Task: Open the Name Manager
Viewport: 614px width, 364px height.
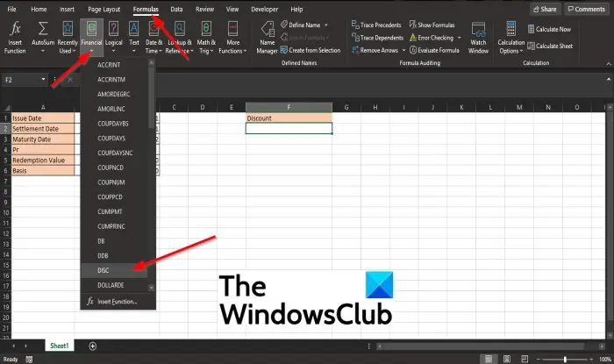Action: click(267, 38)
